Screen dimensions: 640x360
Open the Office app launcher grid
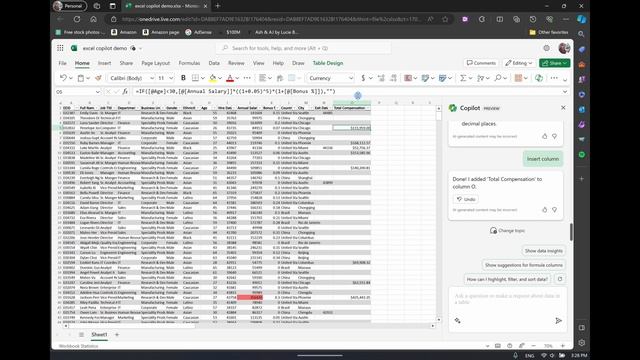click(60, 48)
